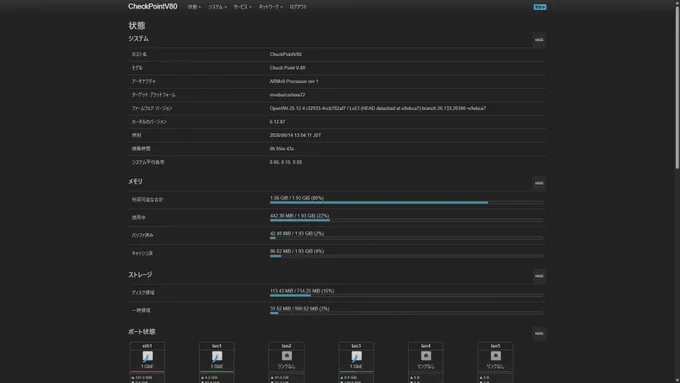Screen dimensions: 680x383
Task: Click the eth1 port label
Action: point(147,346)
